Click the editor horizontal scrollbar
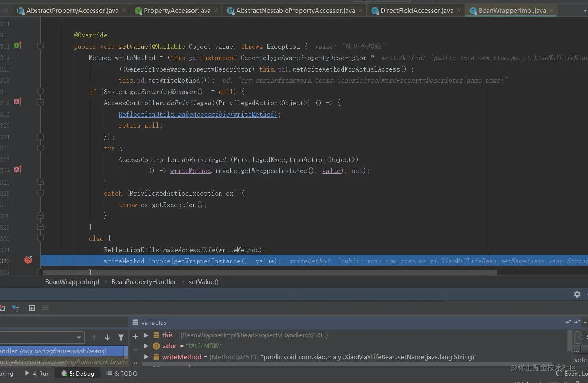 [x=270, y=272]
